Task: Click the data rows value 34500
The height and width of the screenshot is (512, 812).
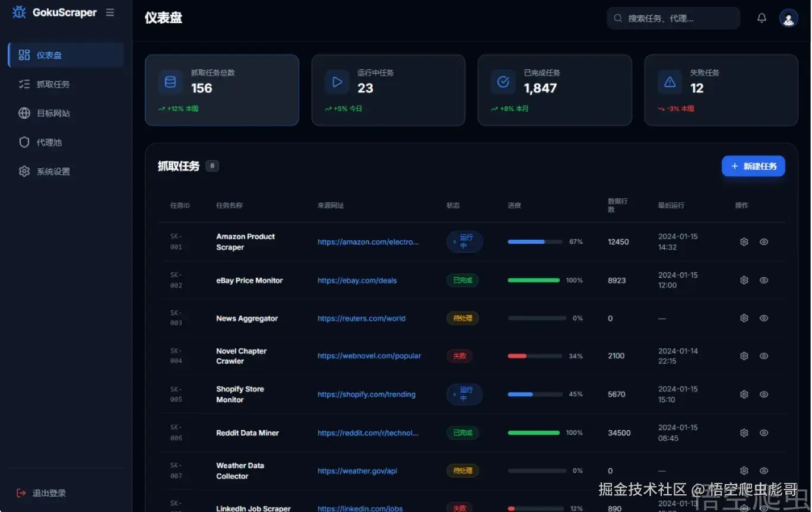Action: [x=619, y=433]
